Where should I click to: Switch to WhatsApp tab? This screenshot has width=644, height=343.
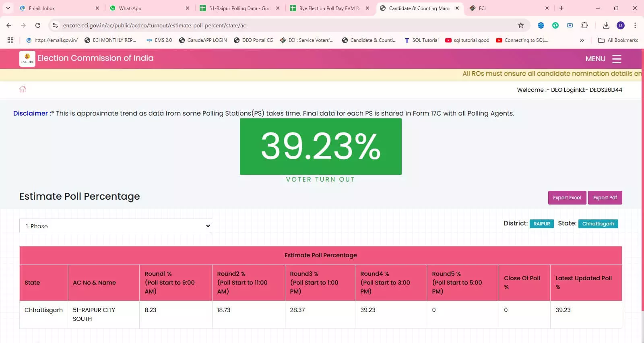(149, 8)
